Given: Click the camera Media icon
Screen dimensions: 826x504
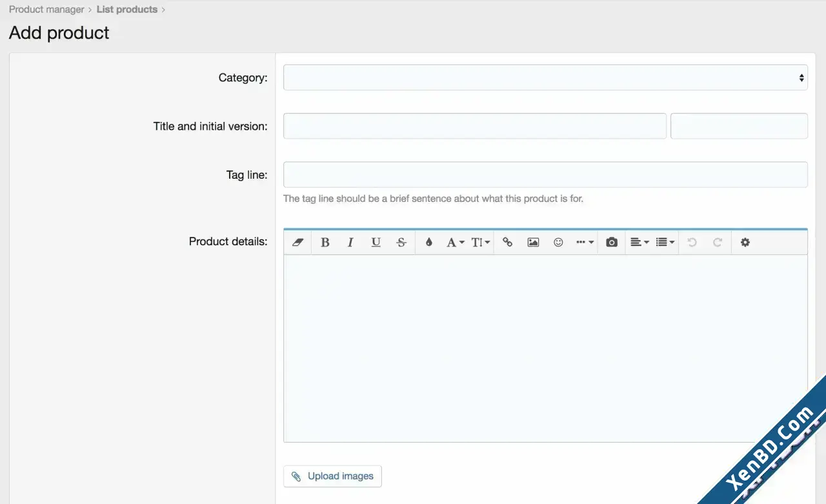Looking at the screenshot, I should tap(612, 243).
